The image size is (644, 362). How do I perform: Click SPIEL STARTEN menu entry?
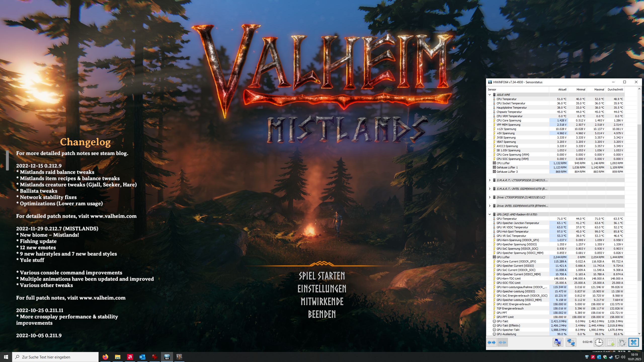point(322,276)
